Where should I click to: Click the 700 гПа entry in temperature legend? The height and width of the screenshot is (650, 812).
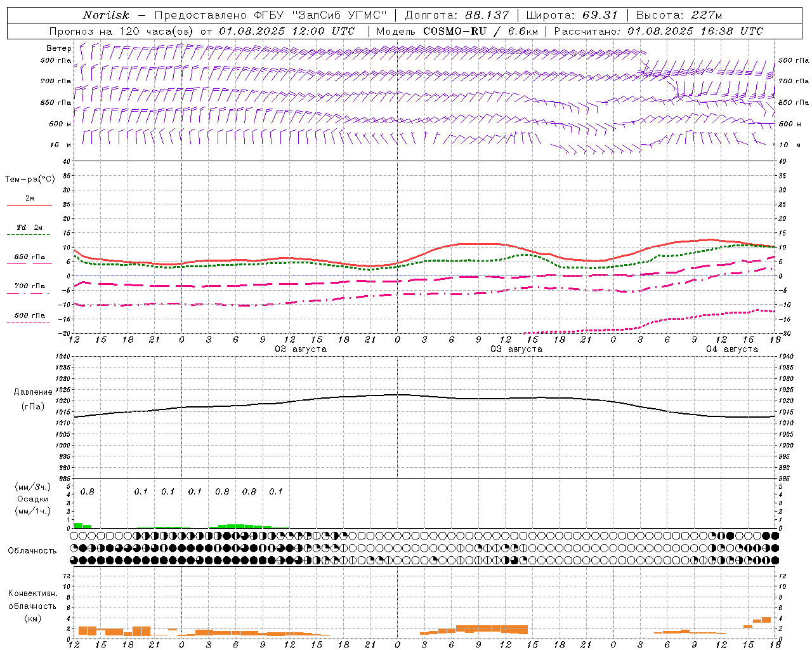click(30, 286)
